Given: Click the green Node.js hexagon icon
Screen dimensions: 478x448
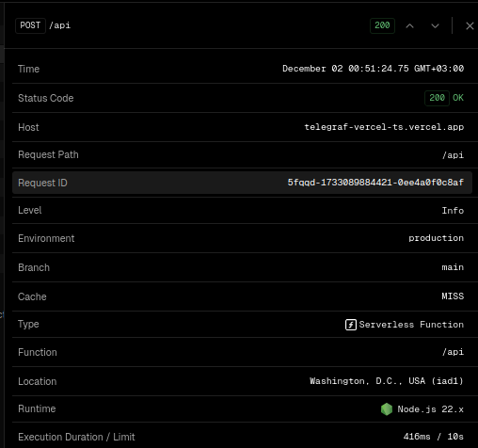Looking at the screenshot, I should pyautogui.click(x=387, y=409).
